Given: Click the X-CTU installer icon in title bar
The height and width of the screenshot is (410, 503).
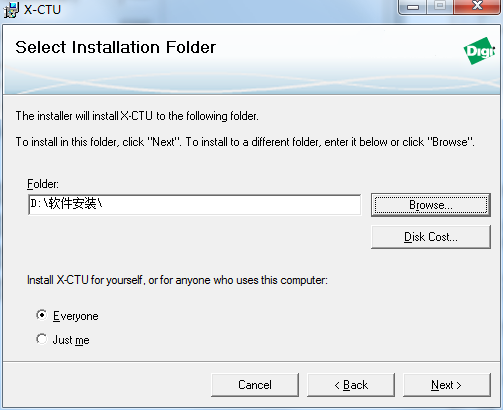Looking at the screenshot, I should [x=11, y=10].
